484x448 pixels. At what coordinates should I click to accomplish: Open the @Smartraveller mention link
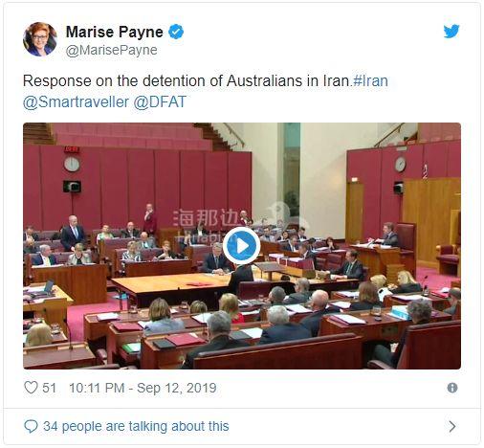pos(76,102)
